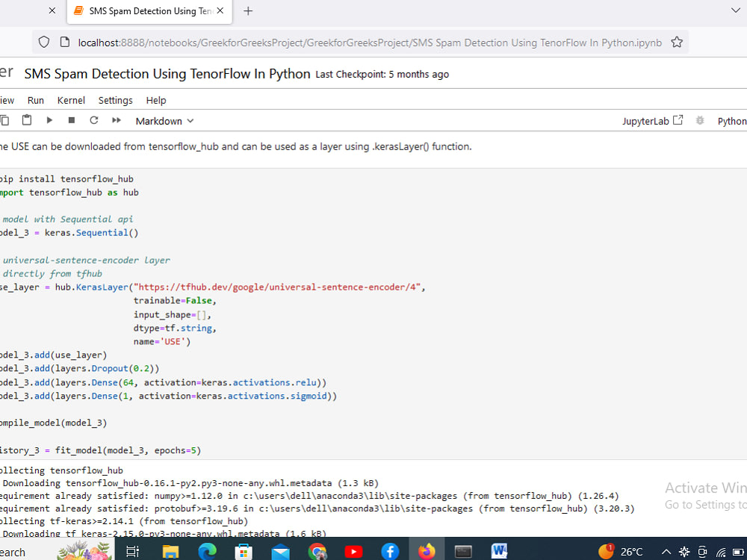Restart kernel and run all cells
The height and width of the screenshot is (560, 747).
click(116, 120)
